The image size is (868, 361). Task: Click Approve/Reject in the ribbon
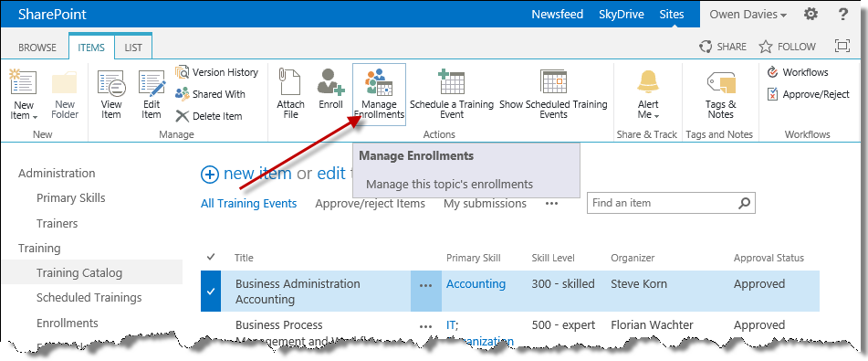click(x=808, y=94)
